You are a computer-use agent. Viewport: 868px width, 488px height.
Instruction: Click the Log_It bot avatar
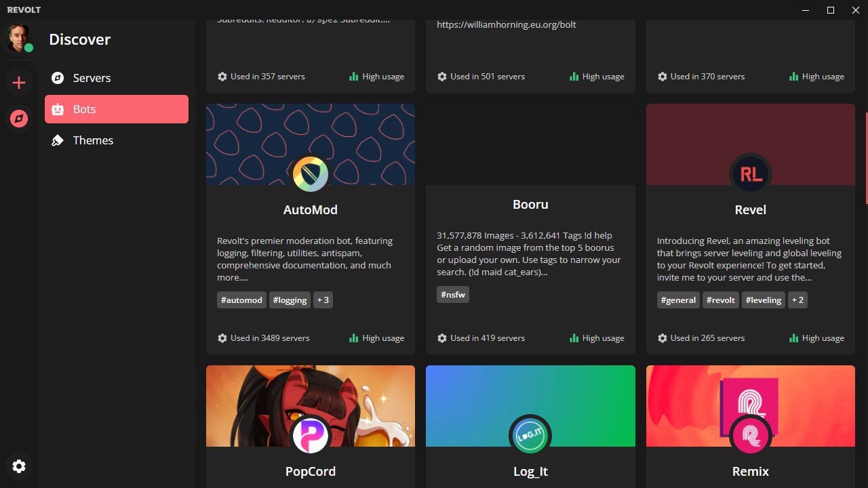530,436
